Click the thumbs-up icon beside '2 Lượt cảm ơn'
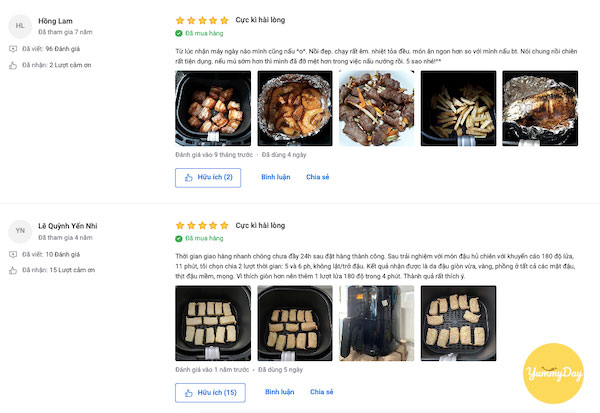The image size is (600, 413). tap(13, 65)
